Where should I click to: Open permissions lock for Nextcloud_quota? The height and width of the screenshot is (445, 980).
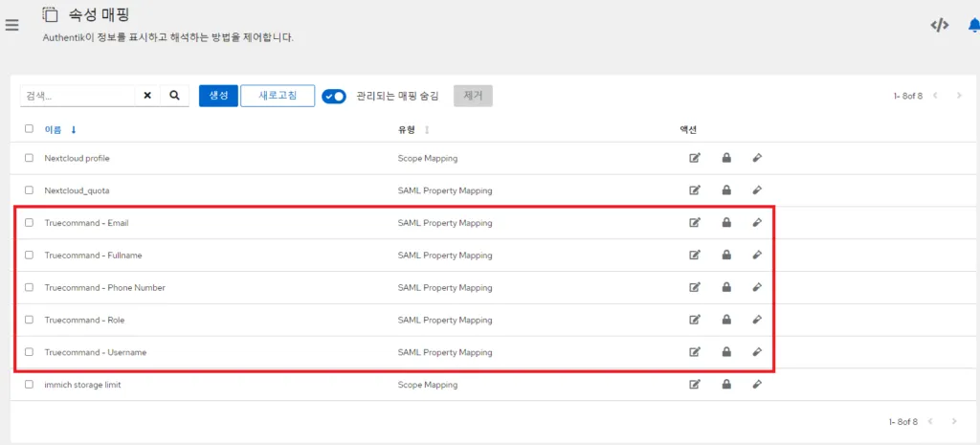pos(726,190)
